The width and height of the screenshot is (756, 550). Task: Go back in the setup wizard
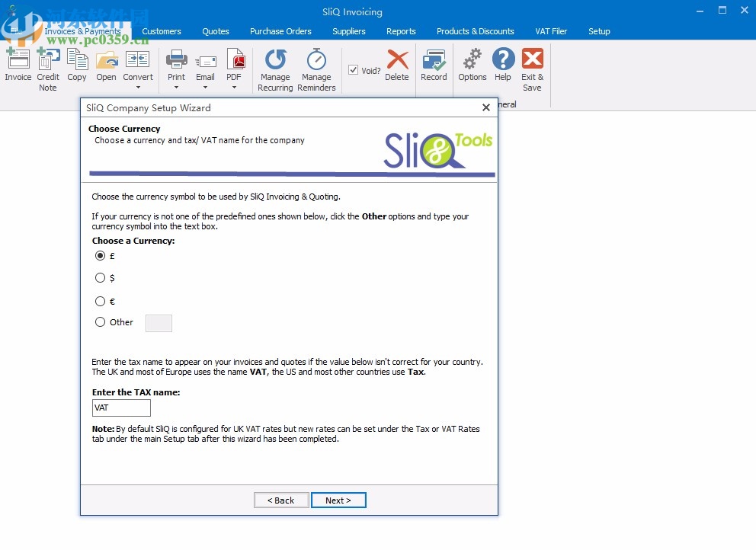(x=280, y=500)
